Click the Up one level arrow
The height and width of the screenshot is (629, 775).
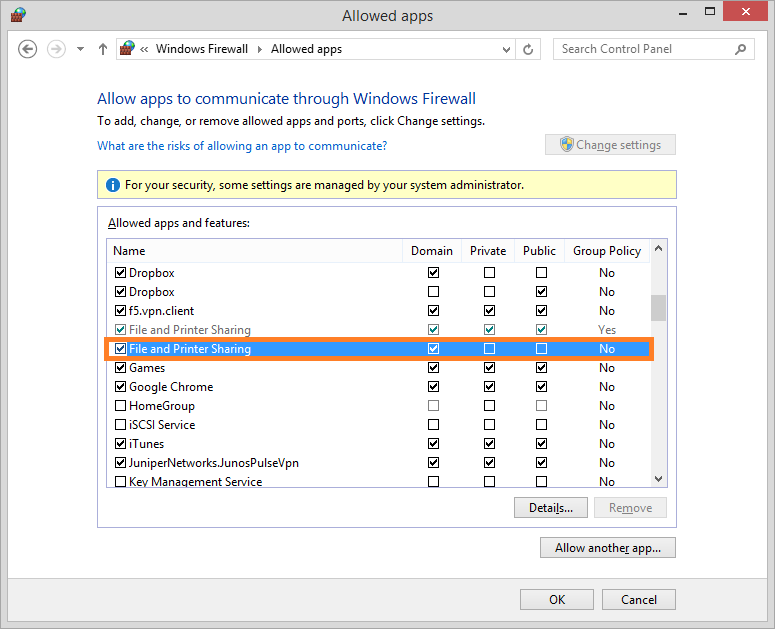click(102, 49)
